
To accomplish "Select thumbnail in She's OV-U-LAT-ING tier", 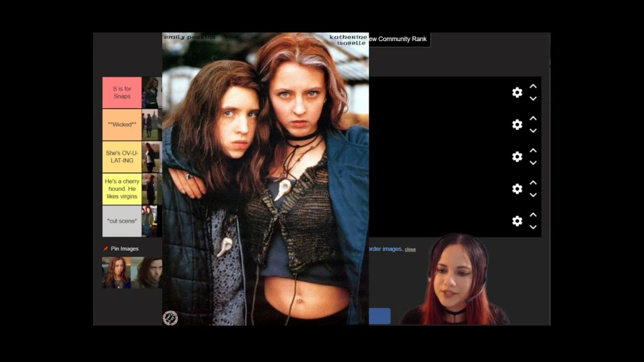I will click(152, 157).
